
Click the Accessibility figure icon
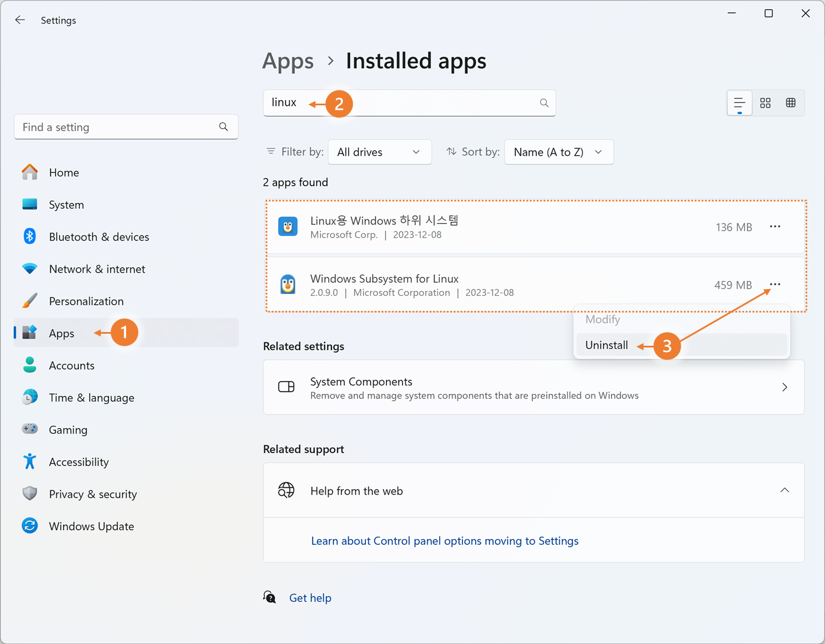pyautogui.click(x=30, y=461)
